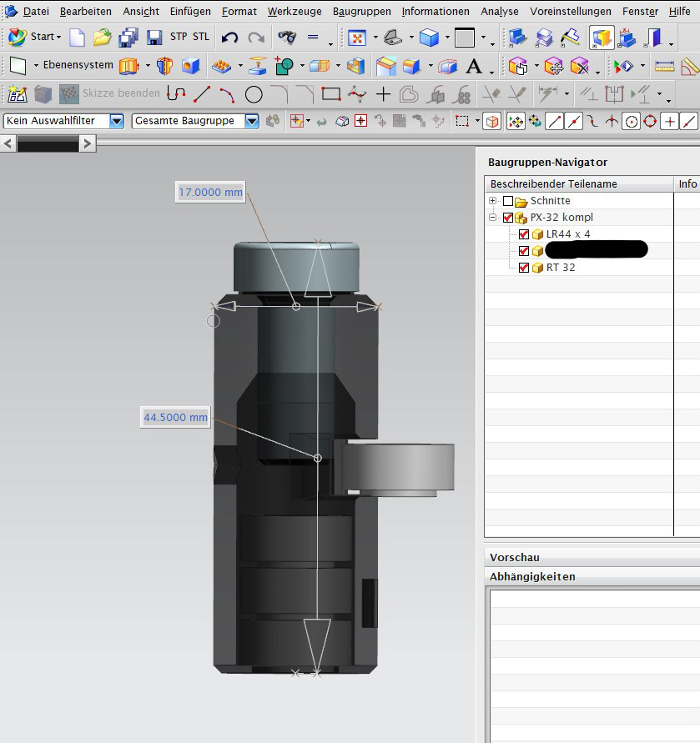
Task: Click the Sketch in task environment icon
Action: click(17, 94)
